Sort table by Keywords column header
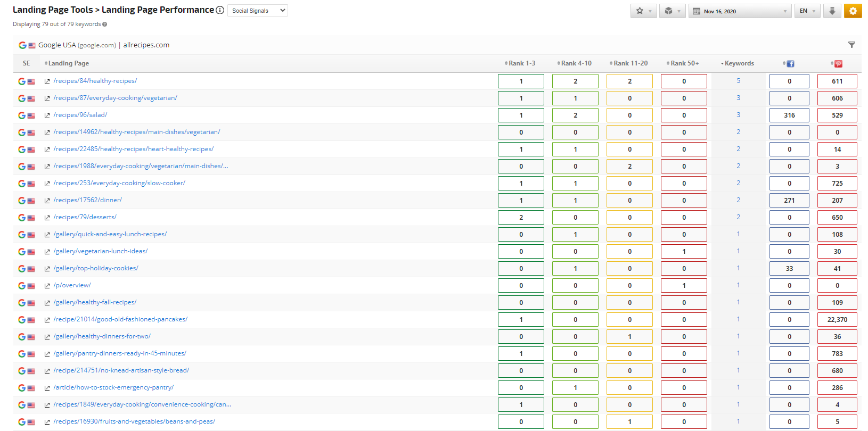Viewport: 868px width, 431px height. pyautogui.click(x=739, y=63)
